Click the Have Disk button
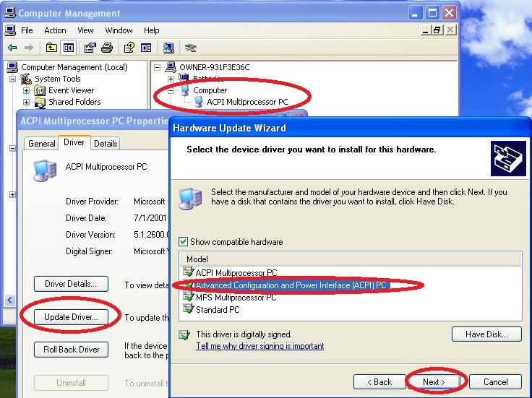 point(486,334)
